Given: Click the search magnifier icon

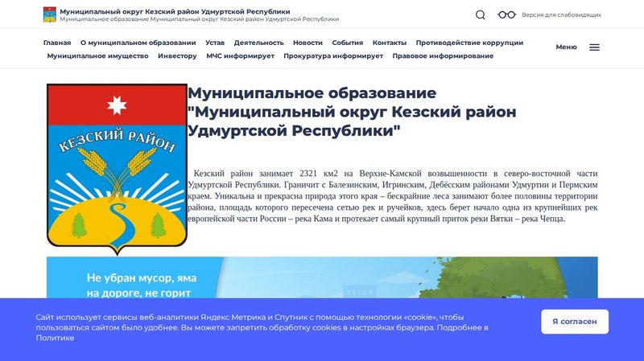Looking at the screenshot, I should 481,14.
